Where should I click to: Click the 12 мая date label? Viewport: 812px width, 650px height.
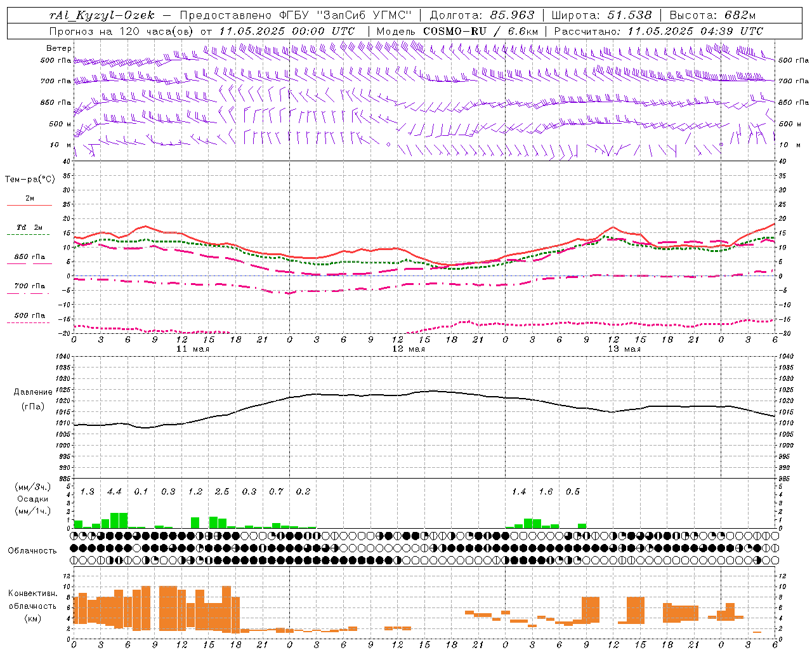[x=408, y=349]
